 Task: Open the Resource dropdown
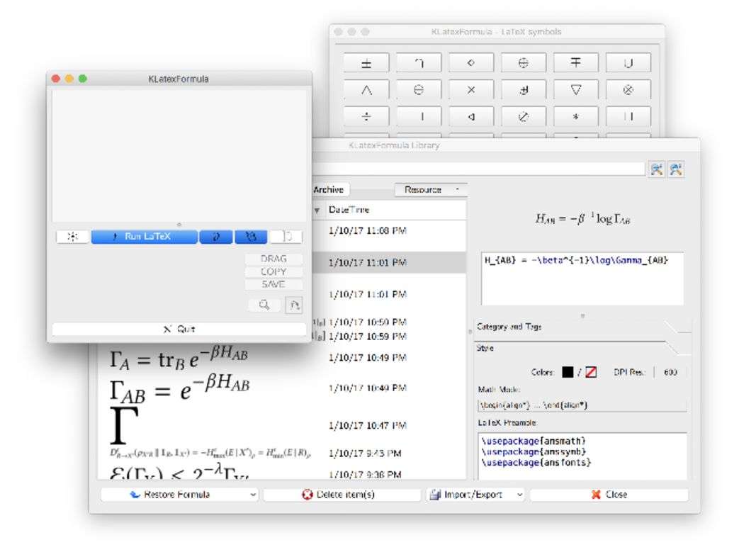tap(431, 190)
